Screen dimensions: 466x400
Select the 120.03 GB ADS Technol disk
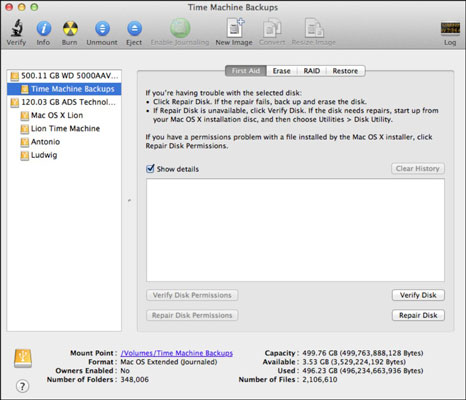[64, 102]
